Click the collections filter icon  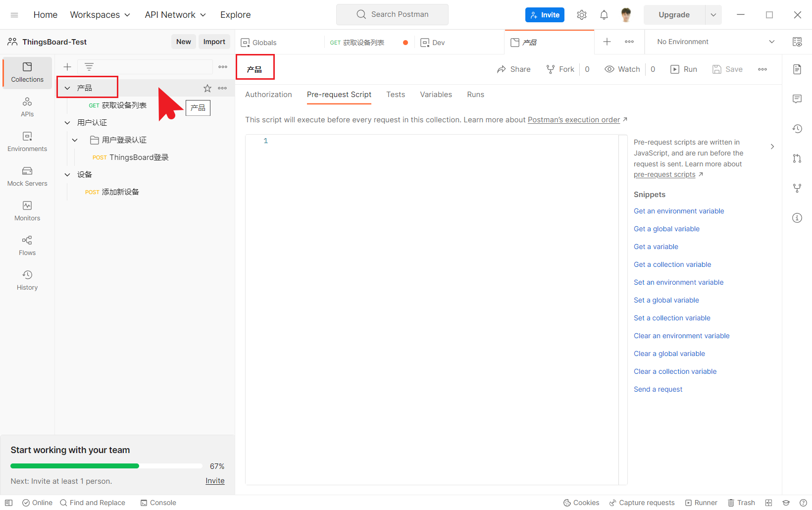pos(89,67)
